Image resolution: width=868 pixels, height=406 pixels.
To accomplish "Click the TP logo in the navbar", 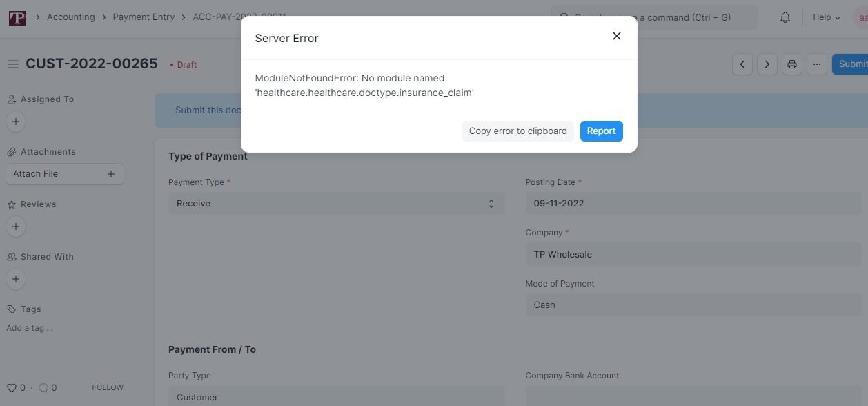I will click(x=15, y=17).
